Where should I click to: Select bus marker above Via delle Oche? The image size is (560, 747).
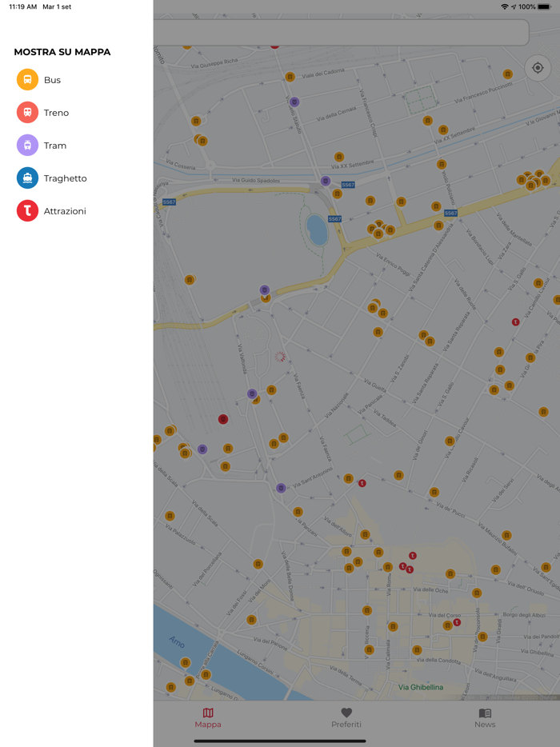coord(450,574)
